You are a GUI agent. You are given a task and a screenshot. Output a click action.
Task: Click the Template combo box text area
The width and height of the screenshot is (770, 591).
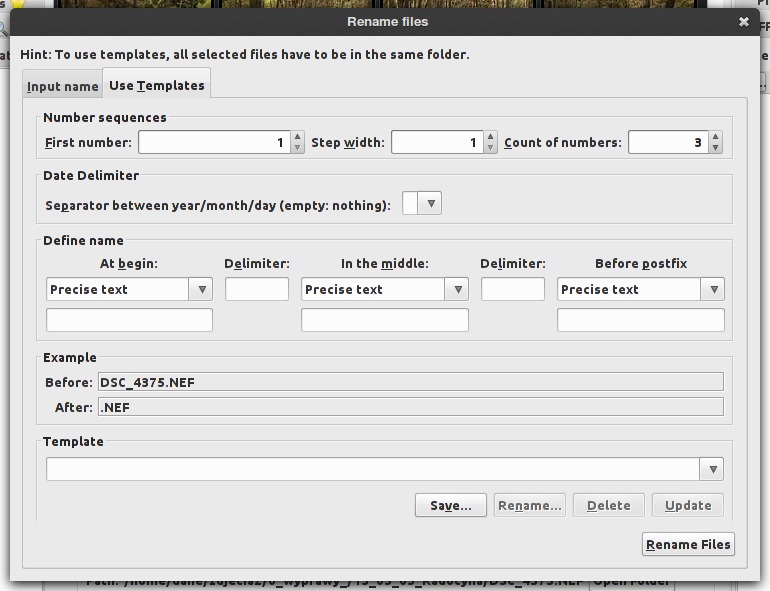point(373,469)
